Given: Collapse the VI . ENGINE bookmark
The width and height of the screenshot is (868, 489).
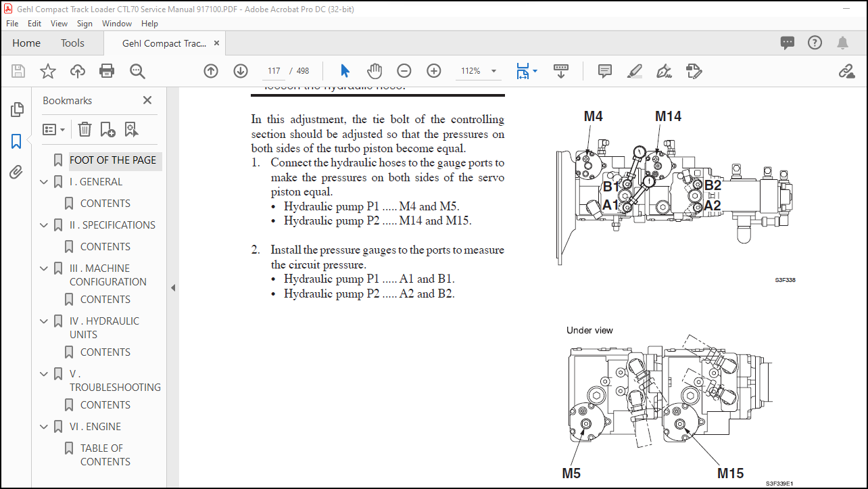Looking at the screenshot, I should pos(44,427).
